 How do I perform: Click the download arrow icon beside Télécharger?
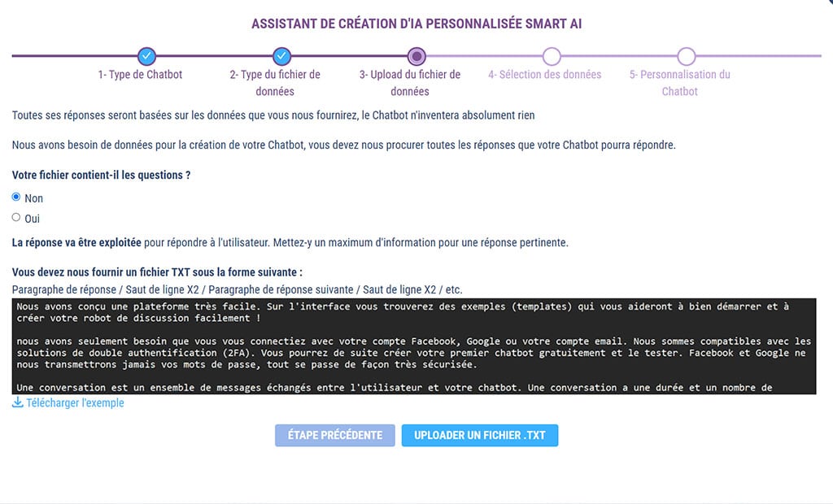(x=17, y=402)
